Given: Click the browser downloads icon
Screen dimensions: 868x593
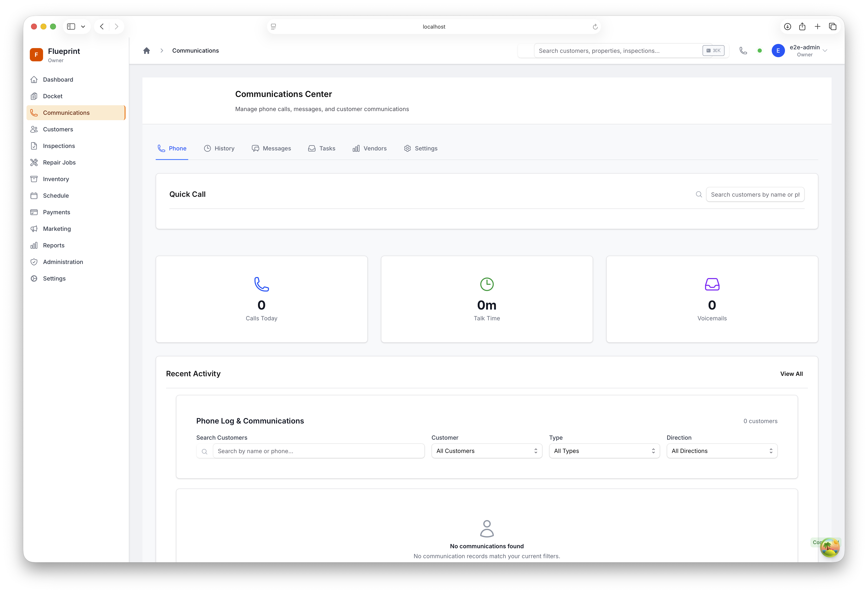Looking at the screenshot, I should (787, 27).
